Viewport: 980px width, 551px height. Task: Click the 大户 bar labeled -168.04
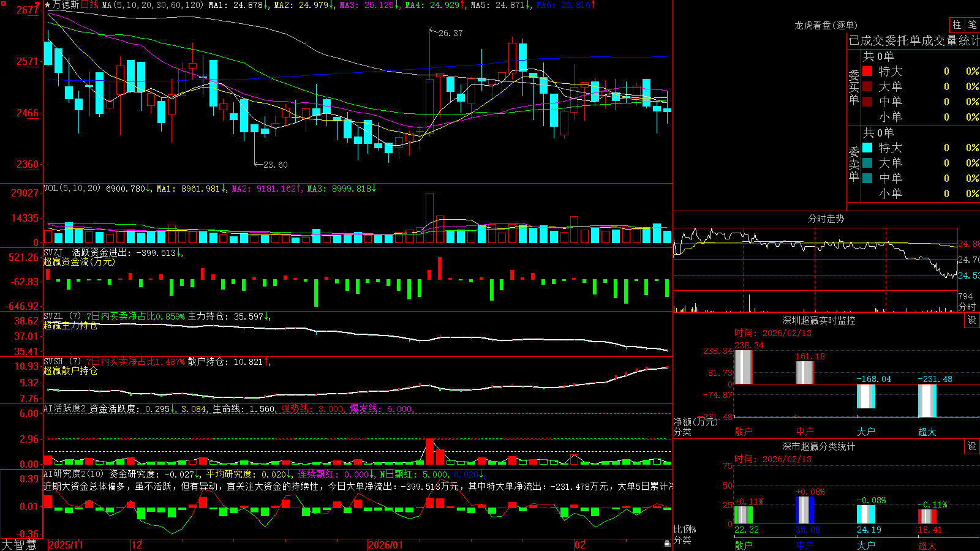click(x=866, y=396)
